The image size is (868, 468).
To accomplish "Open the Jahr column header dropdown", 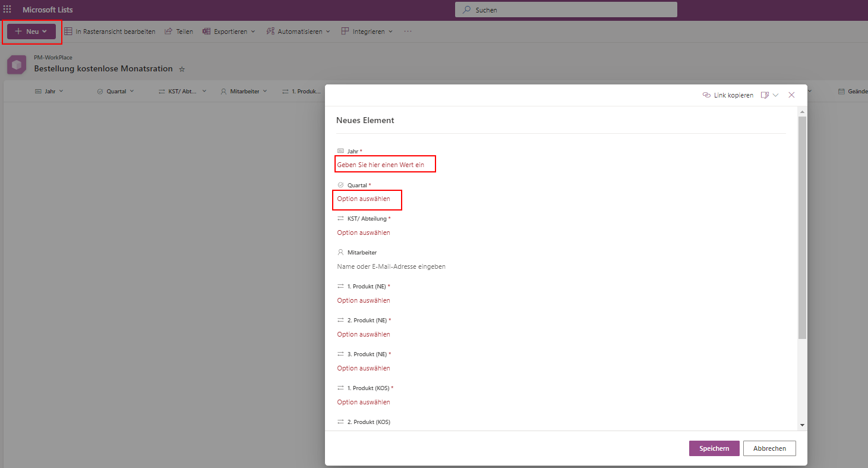I will pos(61,91).
